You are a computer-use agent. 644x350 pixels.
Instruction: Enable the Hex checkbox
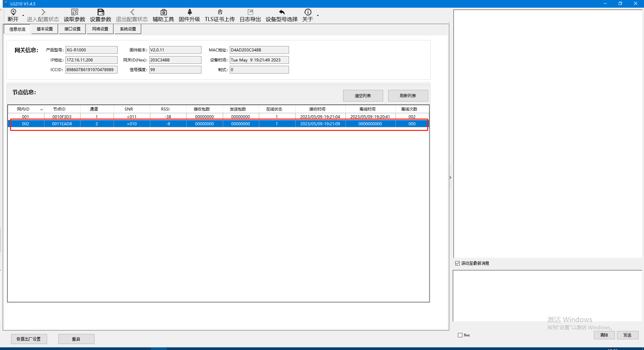coord(460,335)
